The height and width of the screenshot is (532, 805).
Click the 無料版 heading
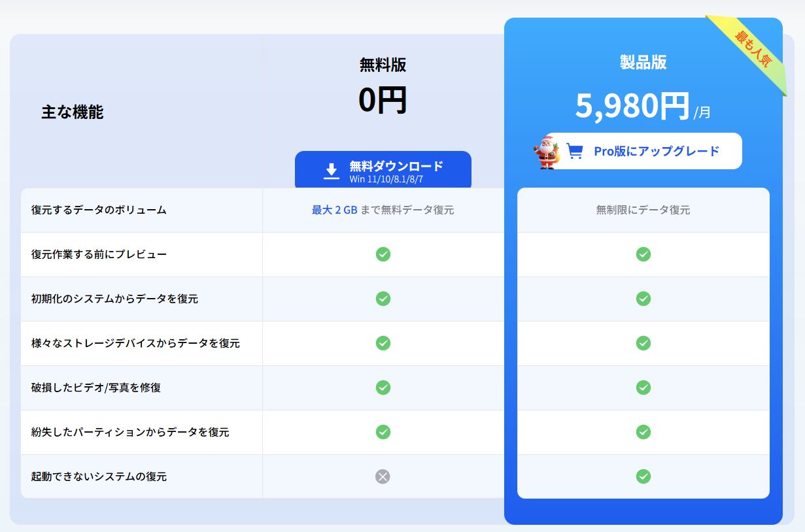[x=383, y=65]
